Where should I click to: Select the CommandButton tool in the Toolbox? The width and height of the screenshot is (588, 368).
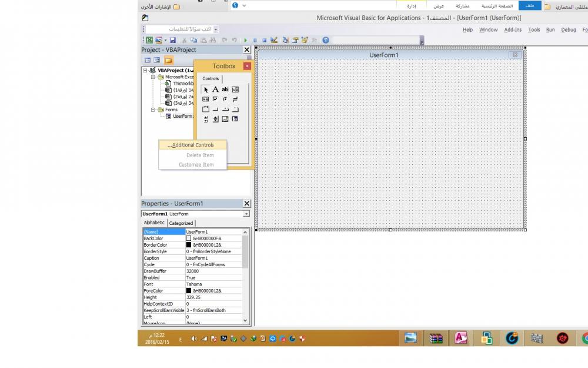tap(215, 110)
